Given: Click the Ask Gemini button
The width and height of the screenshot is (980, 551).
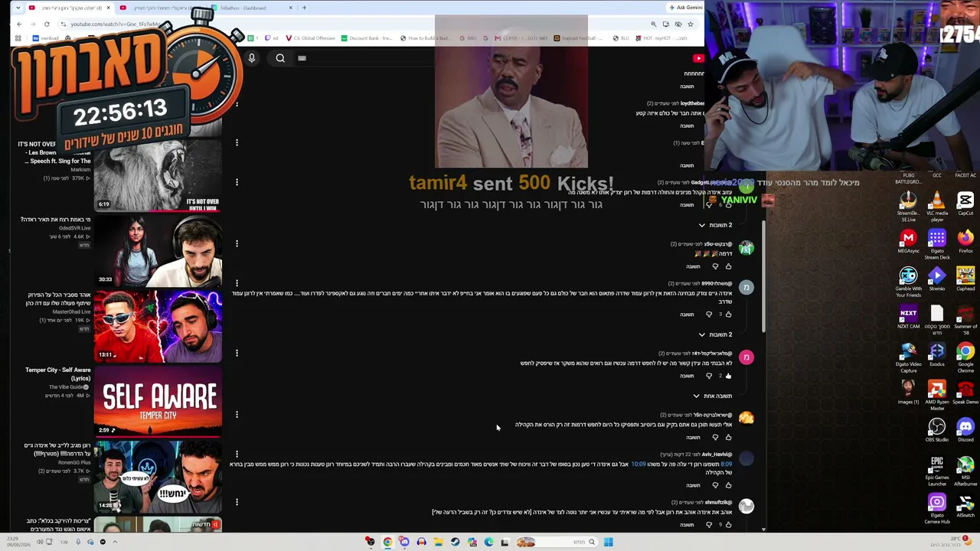Looking at the screenshot, I should tap(685, 8).
